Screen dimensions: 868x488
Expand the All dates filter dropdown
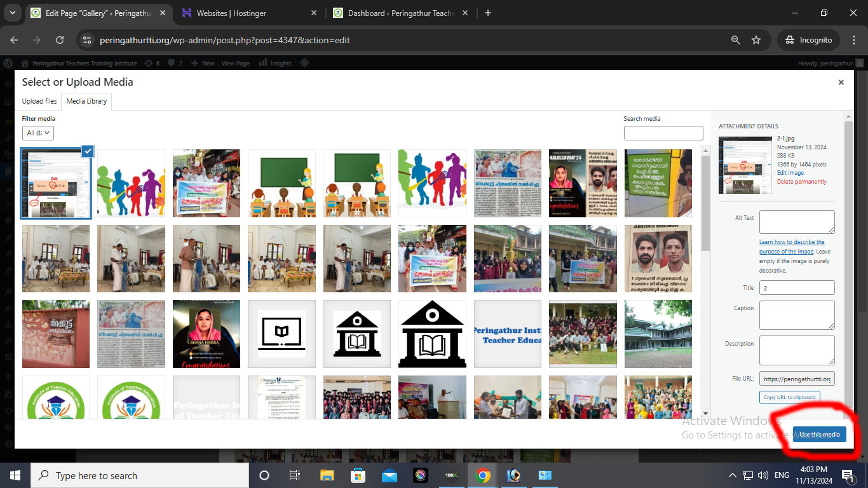coord(38,133)
